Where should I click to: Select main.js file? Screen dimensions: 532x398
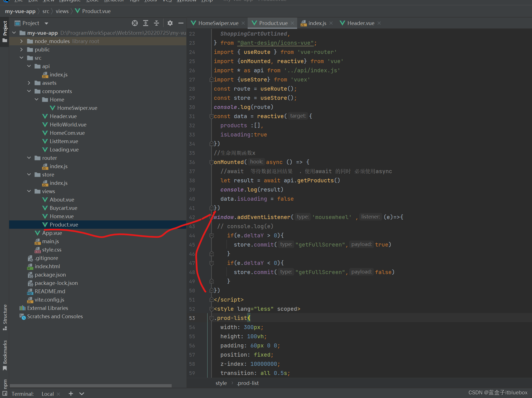(50, 241)
